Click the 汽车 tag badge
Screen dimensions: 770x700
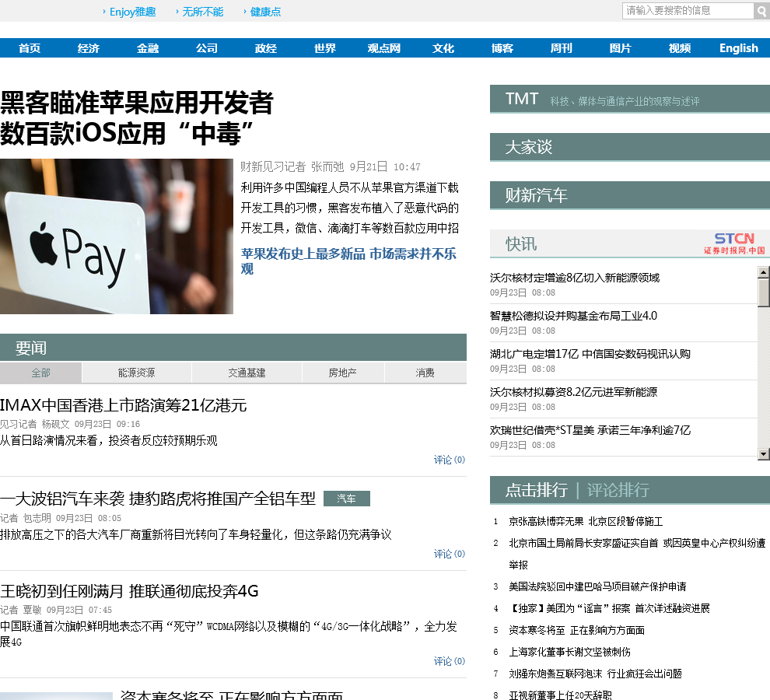[x=347, y=499]
